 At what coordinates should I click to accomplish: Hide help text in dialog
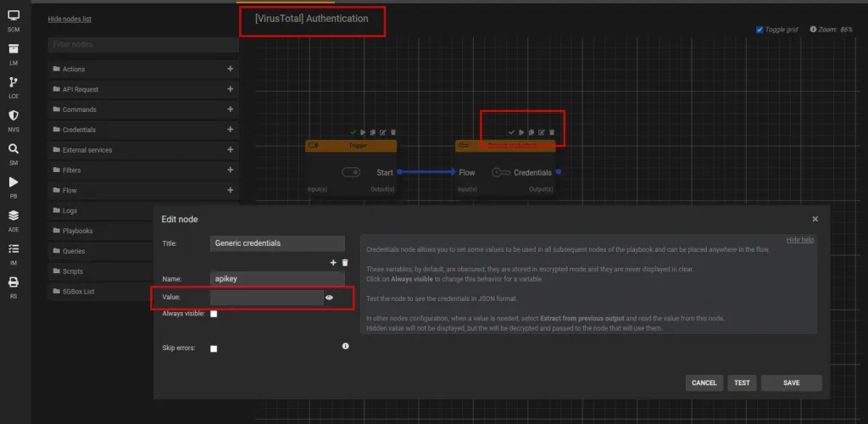800,240
